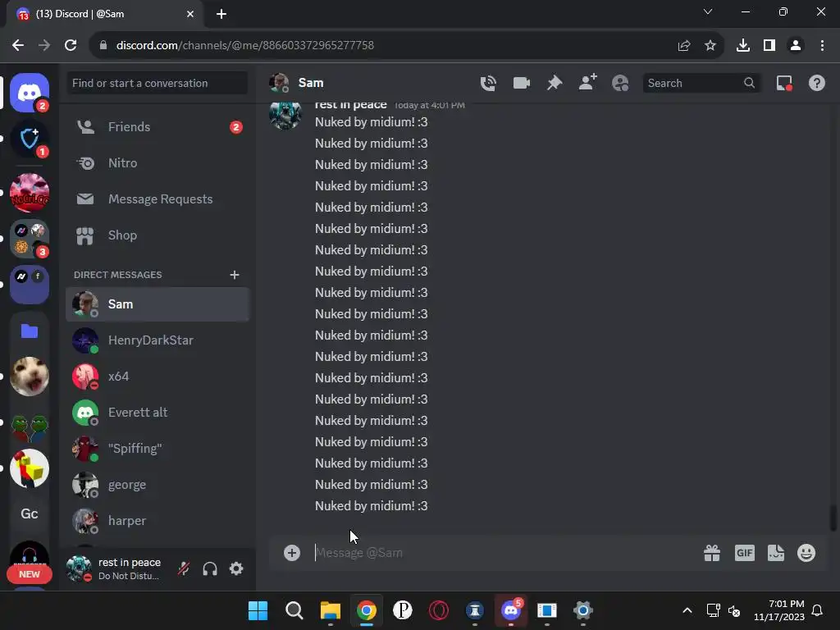This screenshot has width=840, height=630.
Task: Open DM with "Spiffing"
Action: [x=157, y=449]
